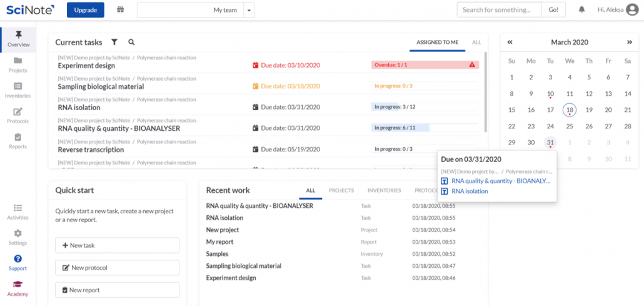This screenshot has width=644, height=306.
Task: Expand the My team dropdown arrow
Action: (x=249, y=10)
